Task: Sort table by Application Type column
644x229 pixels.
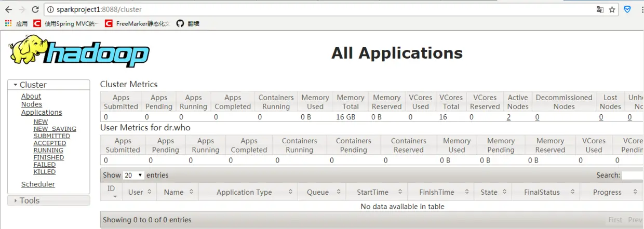Action: click(x=248, y=192)
